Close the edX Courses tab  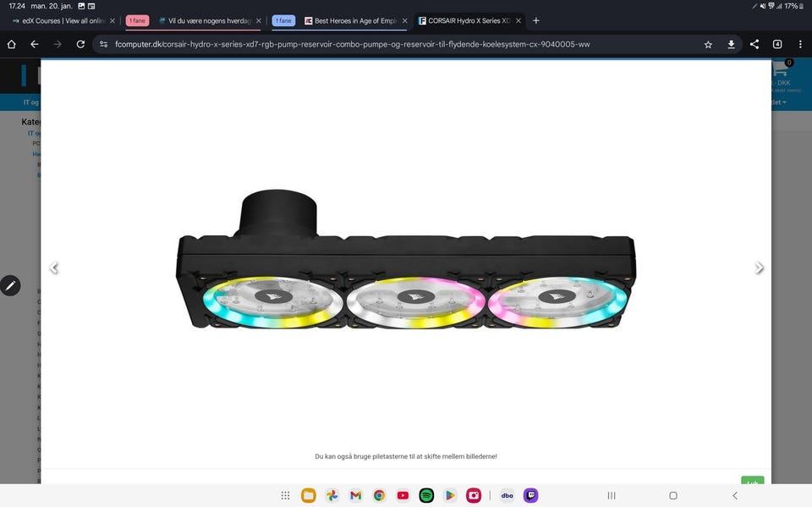(112, 20)
